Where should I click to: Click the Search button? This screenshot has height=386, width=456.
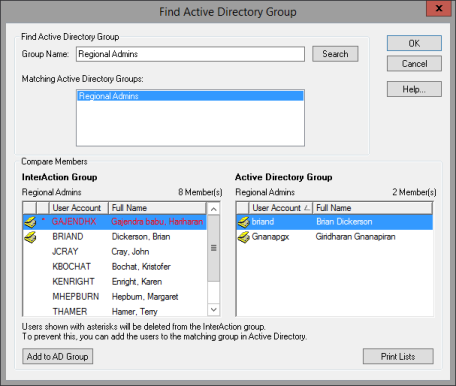(335, 54)
